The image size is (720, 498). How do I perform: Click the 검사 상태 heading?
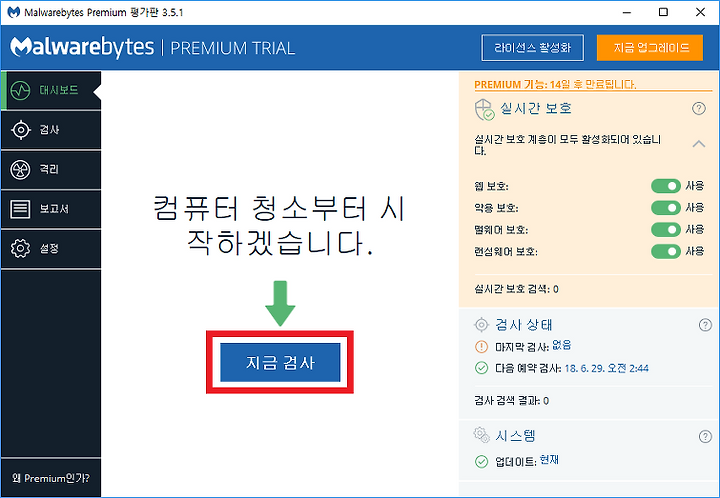coord(523,325)
